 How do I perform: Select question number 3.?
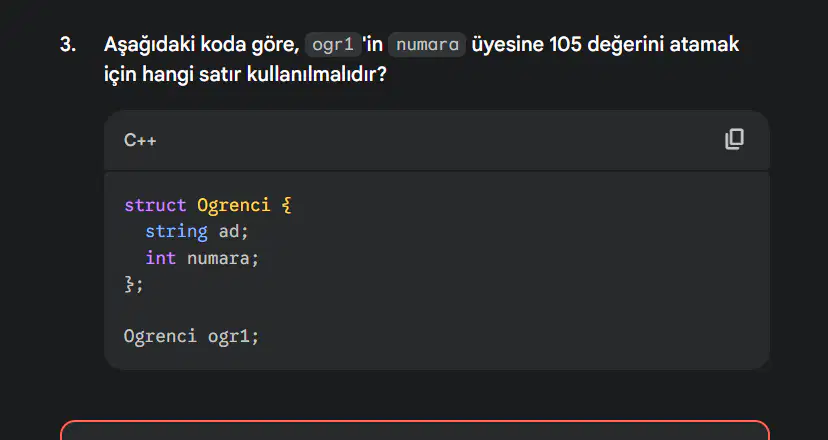click(x=68, y=44)
